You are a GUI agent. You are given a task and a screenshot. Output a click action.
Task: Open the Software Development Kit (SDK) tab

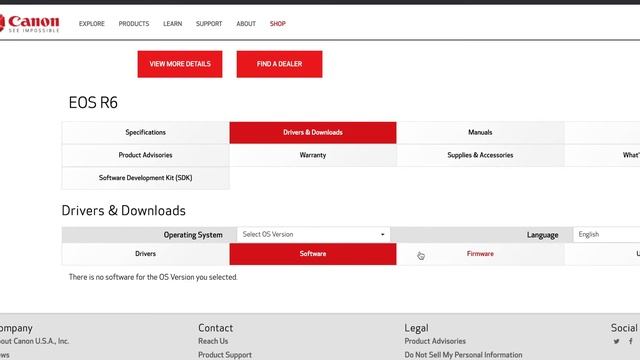[145, 178]
